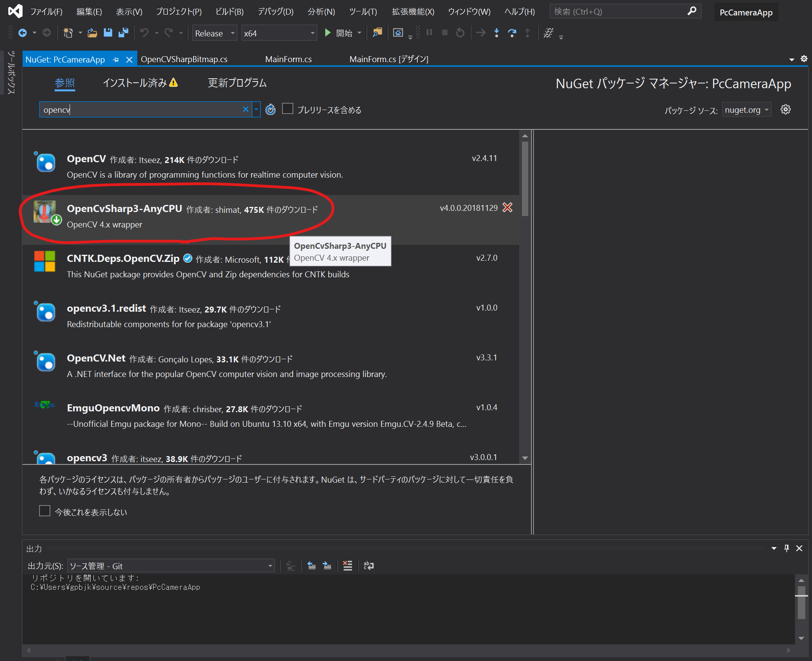Toggle word wrap in output panel
812x661 pixels.
[368, 566]
